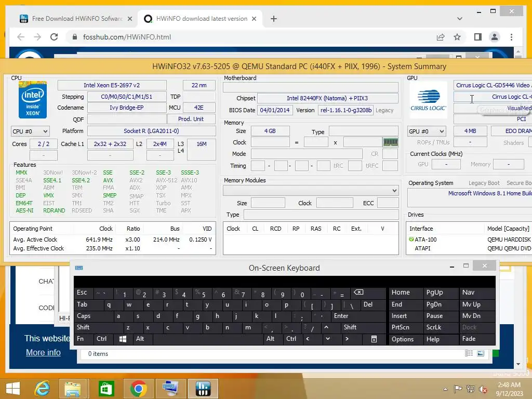The image size is (532, 399).
Task: Click right arrow key on On-Screen Keyboard
Action: [x=347, y=339]
